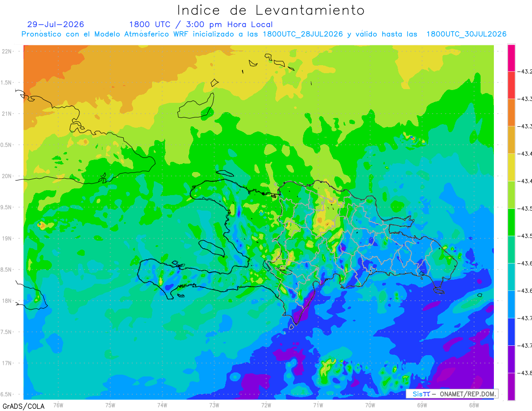This screenshot has height=411, width=532.
Task: Pick the light sky-blue swatch in the color bar
Action: [511, 304]
